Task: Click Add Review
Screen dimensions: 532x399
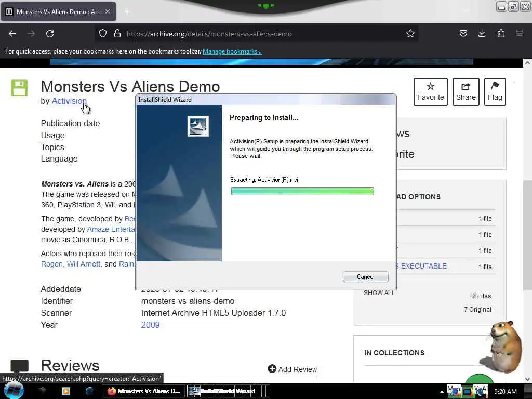Action: pos(297,369)
